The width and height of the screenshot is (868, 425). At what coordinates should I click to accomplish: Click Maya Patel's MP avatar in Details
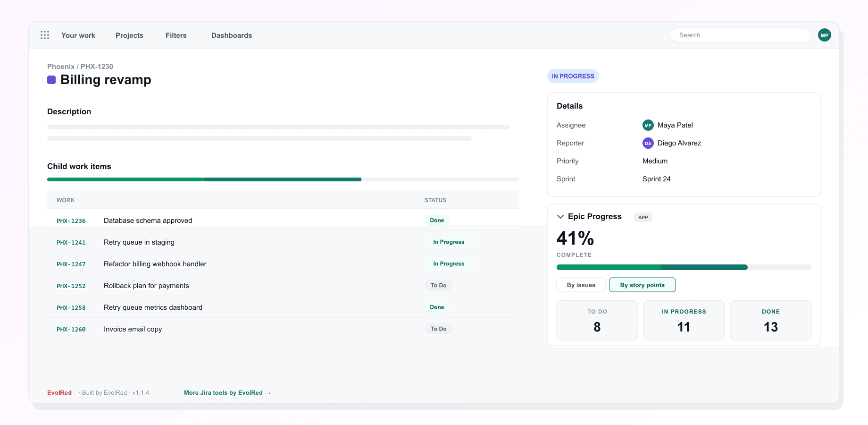648,125
